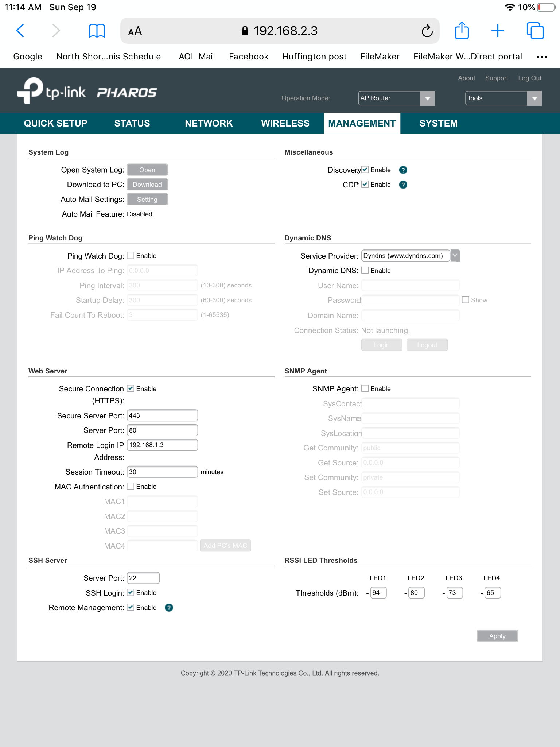Toggle Remote Management Enable checkbox

click(x=131, y=607)
